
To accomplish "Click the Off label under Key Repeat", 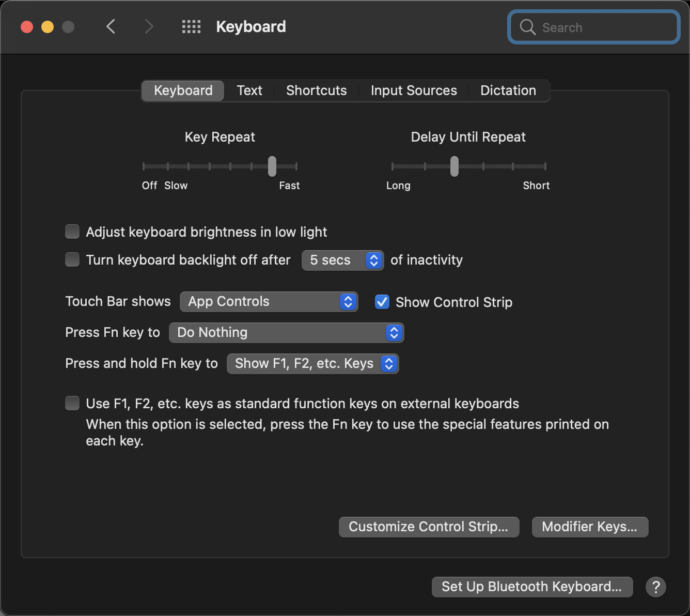I will pyautogui.click(x=149, y=186).
